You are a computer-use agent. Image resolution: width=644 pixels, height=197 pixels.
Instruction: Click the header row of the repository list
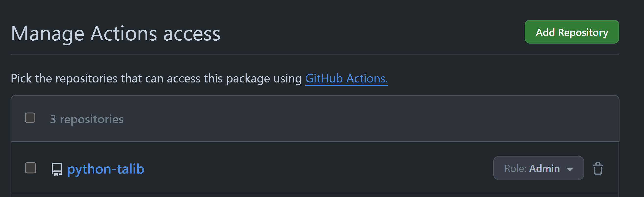pyautogui.click(x=315, y=118)
